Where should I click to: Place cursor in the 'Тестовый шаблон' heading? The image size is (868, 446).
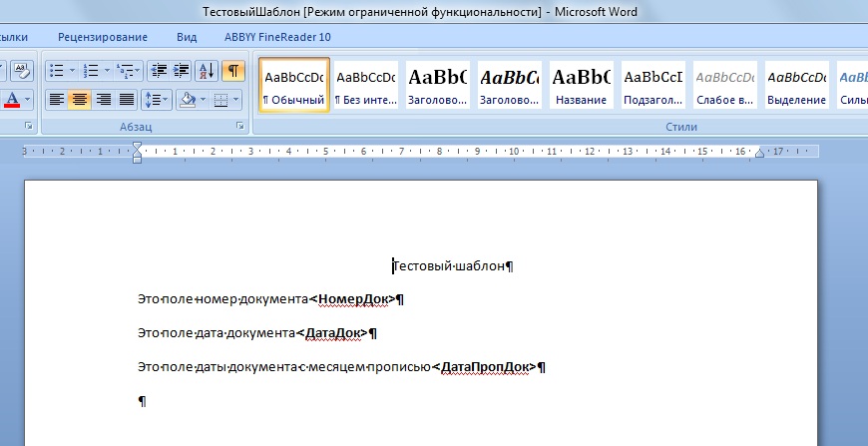click(449, 266)
